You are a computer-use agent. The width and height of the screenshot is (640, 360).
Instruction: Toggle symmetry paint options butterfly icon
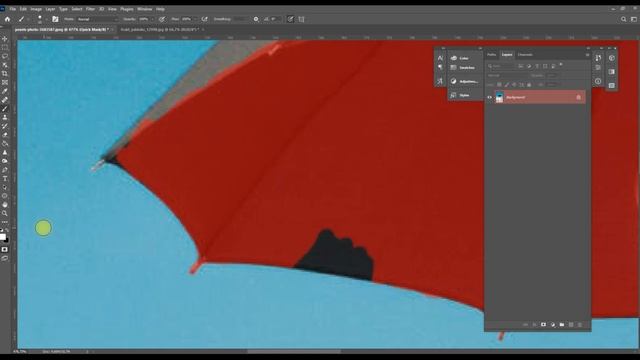(302, 19)
